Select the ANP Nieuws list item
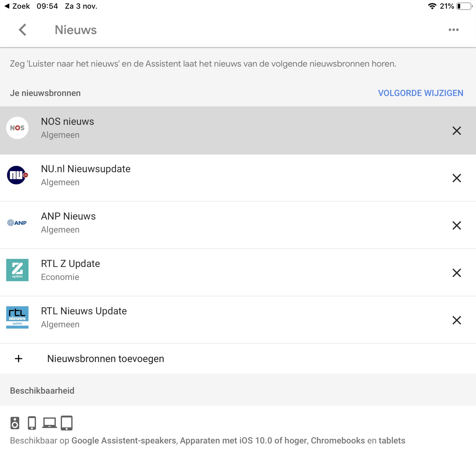This screenshot has width=476, height=454. (x=68, y=223)
